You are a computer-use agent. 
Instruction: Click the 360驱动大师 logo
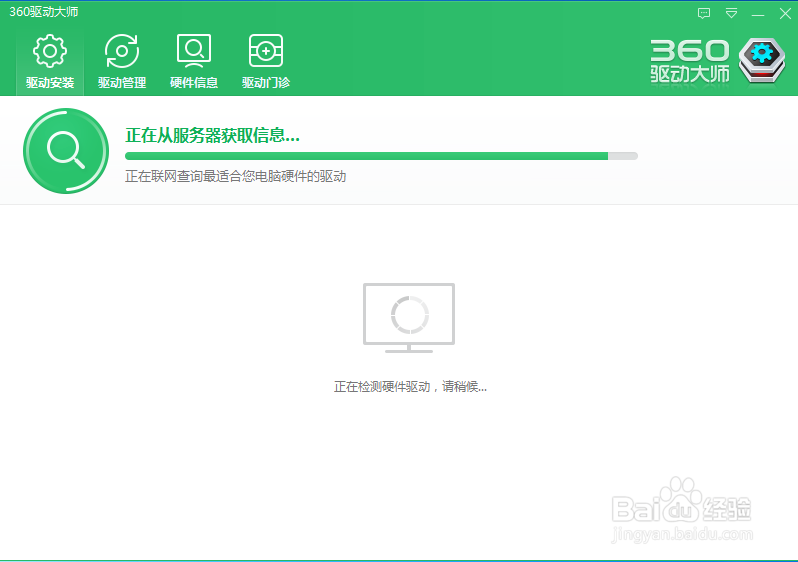pyautogui.click(x=718, y=61)
